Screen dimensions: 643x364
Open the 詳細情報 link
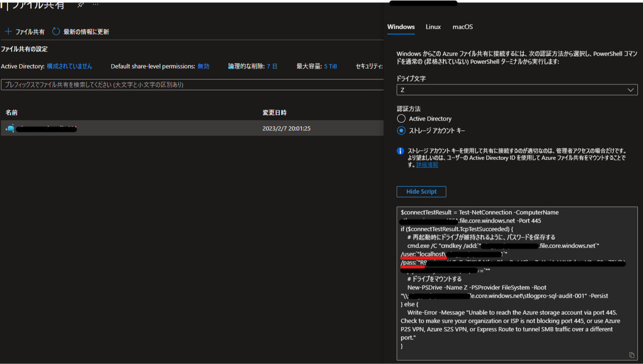pos(426,164)
